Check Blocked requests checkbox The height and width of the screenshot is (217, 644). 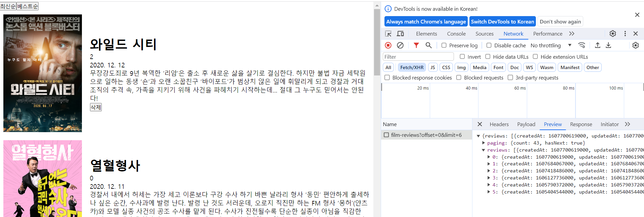point(459,77)
